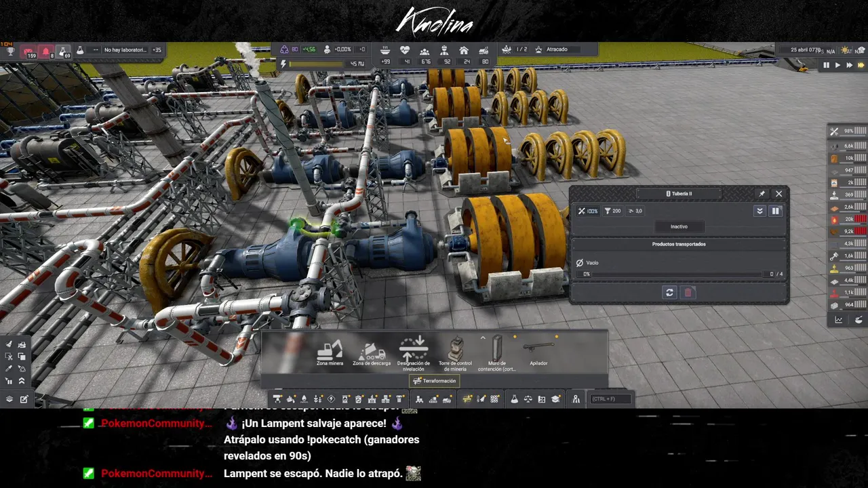Open the truck vehicles category in toolbar
868x488 pixels.
pos(447,399)
